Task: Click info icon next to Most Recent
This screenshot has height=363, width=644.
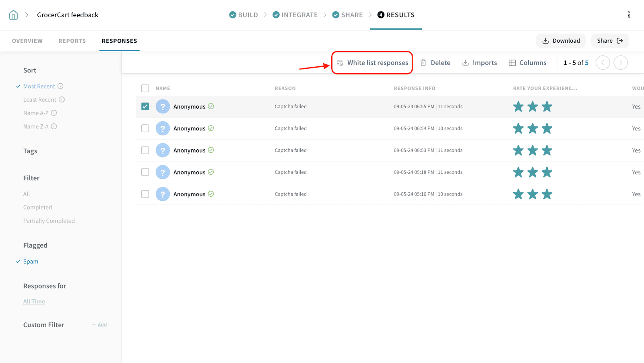Action: click(x=60, y=86)
